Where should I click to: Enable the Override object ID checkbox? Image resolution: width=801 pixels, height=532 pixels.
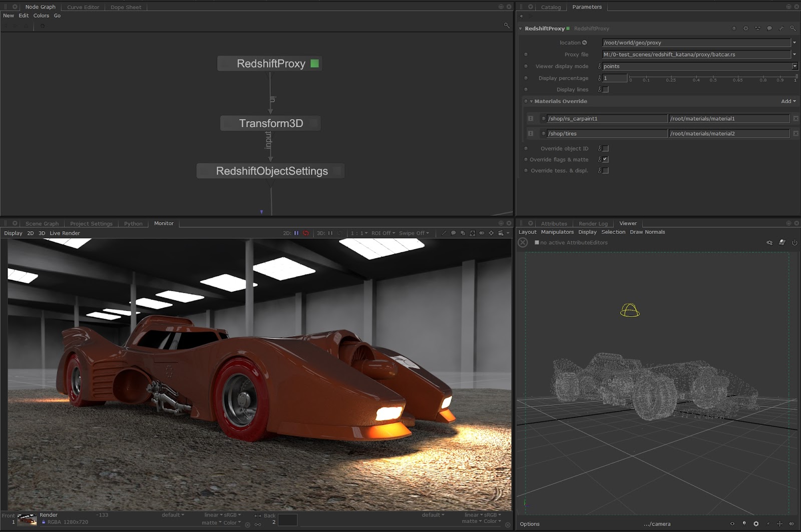point(606,149)
